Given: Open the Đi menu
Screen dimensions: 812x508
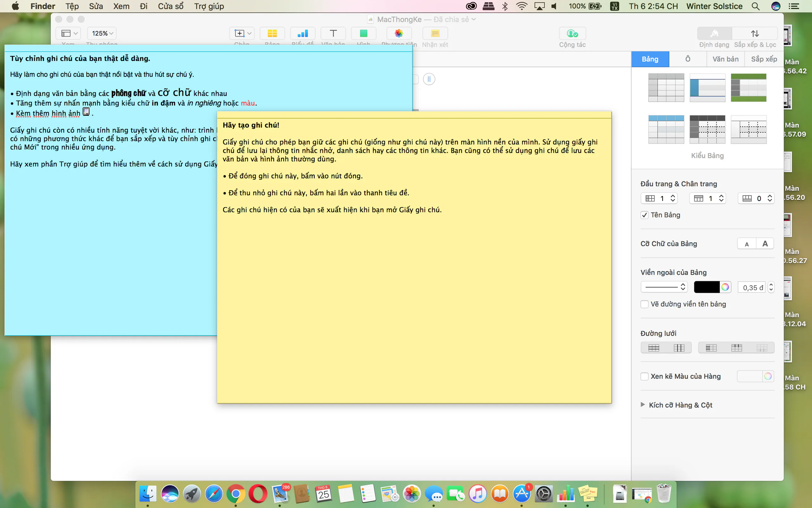Looking at the screenshot, I should click(x=144, y=6).
